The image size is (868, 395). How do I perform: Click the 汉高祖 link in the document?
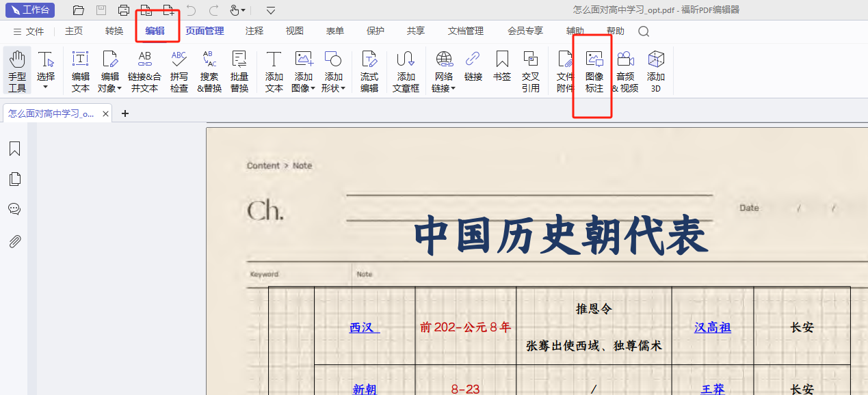(712, 327)
